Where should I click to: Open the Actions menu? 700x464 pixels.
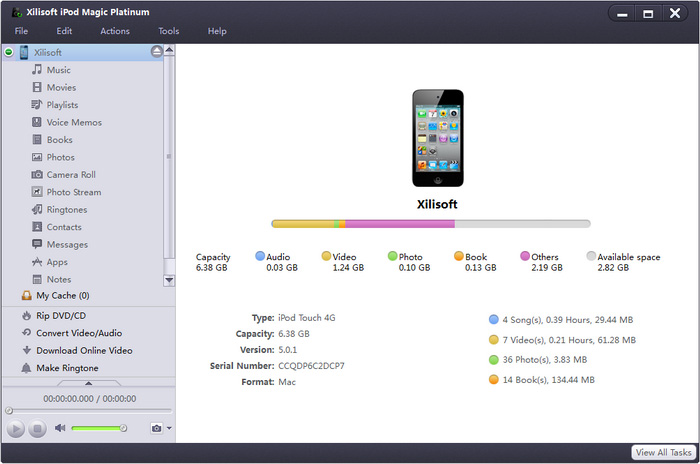(x=115, y=31)
